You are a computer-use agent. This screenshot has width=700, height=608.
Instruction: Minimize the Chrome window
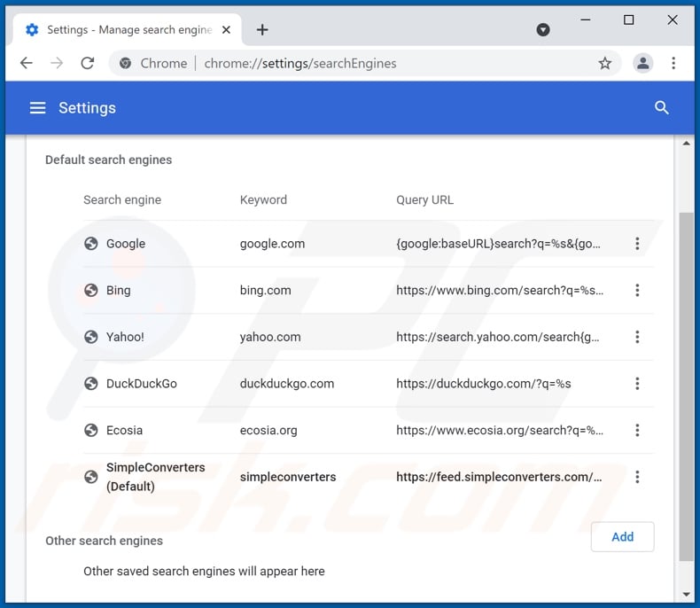[x=586, y=19]
